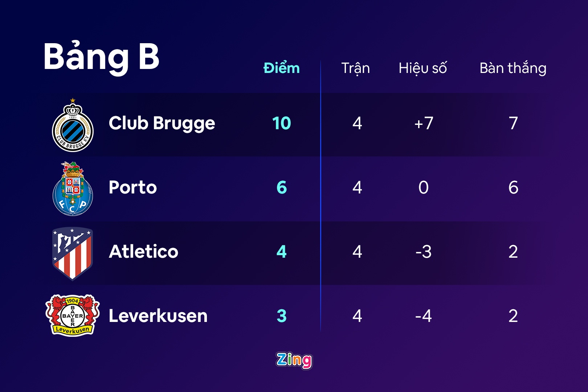Click Leverkusen's -4 goal difference

(423, 316)
